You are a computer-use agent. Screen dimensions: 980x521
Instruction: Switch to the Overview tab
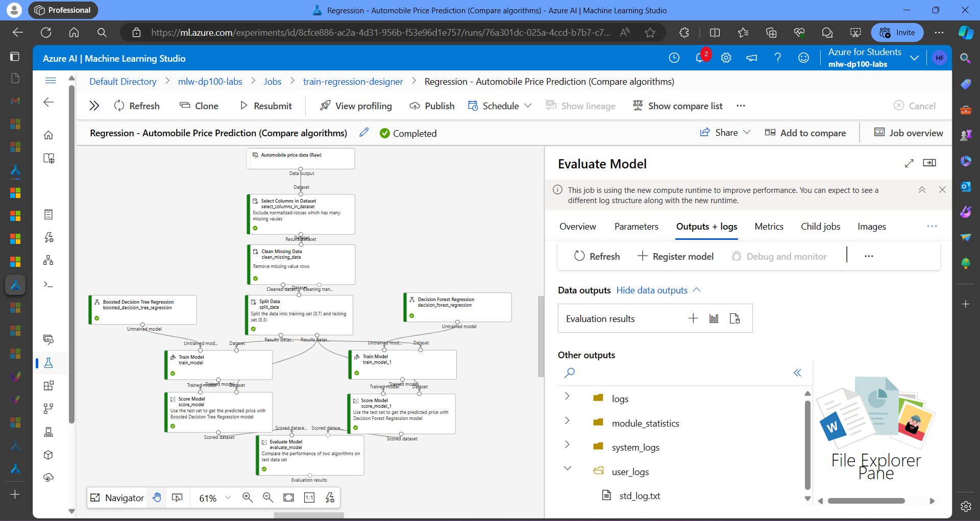577,227
